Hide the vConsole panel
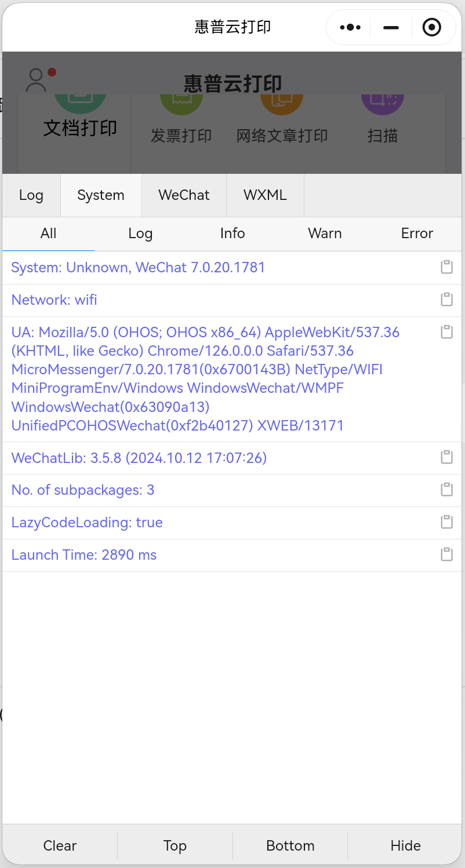The height and width of the screenshot is (868, 465). point(405,845)
